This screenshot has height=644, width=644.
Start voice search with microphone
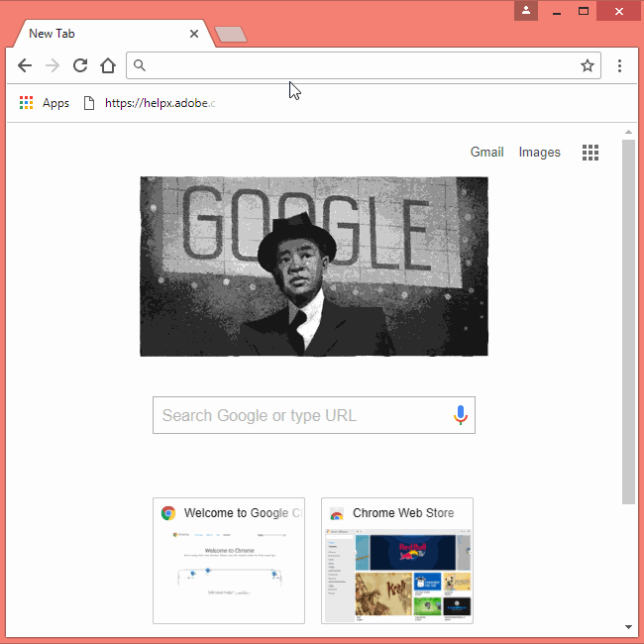click(x=461, y=415)
